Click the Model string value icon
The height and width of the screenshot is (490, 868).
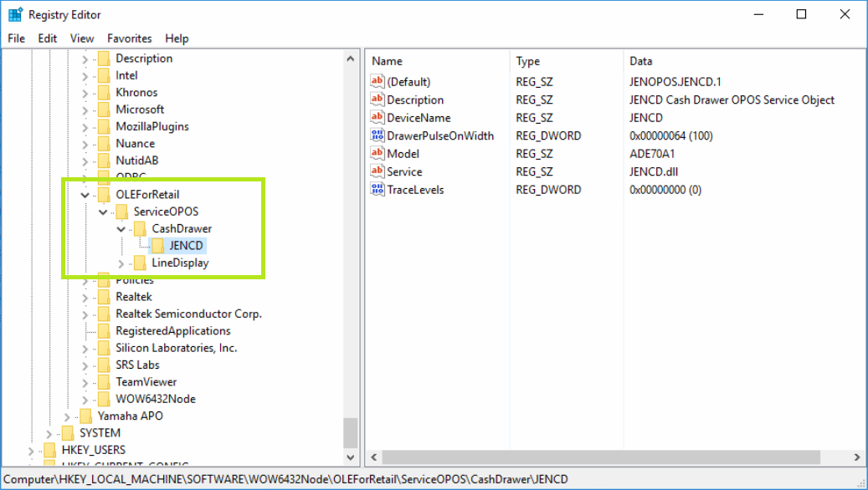tap(378, 154)
